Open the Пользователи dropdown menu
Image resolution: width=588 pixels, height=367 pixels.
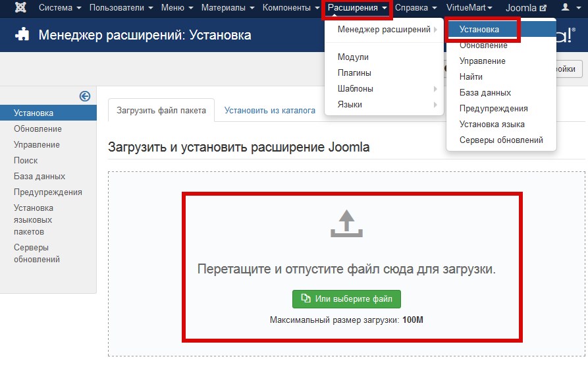pos(121,7)
